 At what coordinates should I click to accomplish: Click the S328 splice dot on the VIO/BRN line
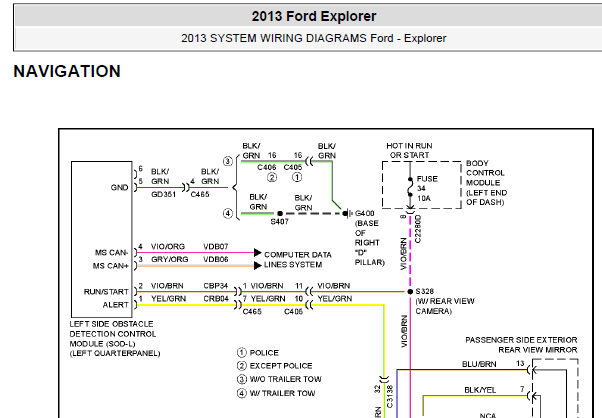[410, 292]
